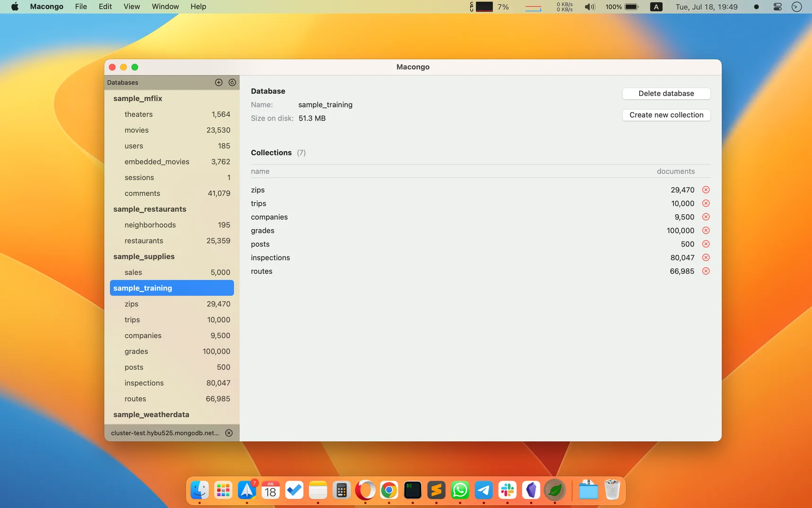Open the movies collection in sidebar
812x508 pixels.
172,130
